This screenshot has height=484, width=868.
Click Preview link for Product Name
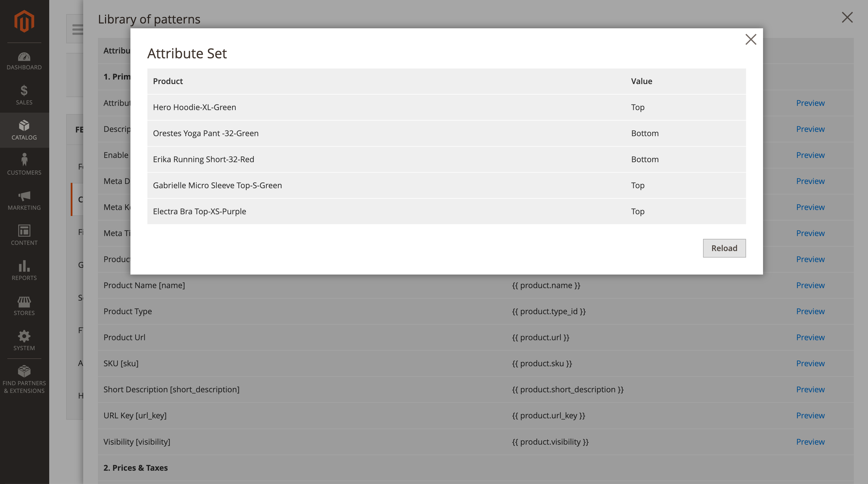pyautogui.click(x=810, y=285)
